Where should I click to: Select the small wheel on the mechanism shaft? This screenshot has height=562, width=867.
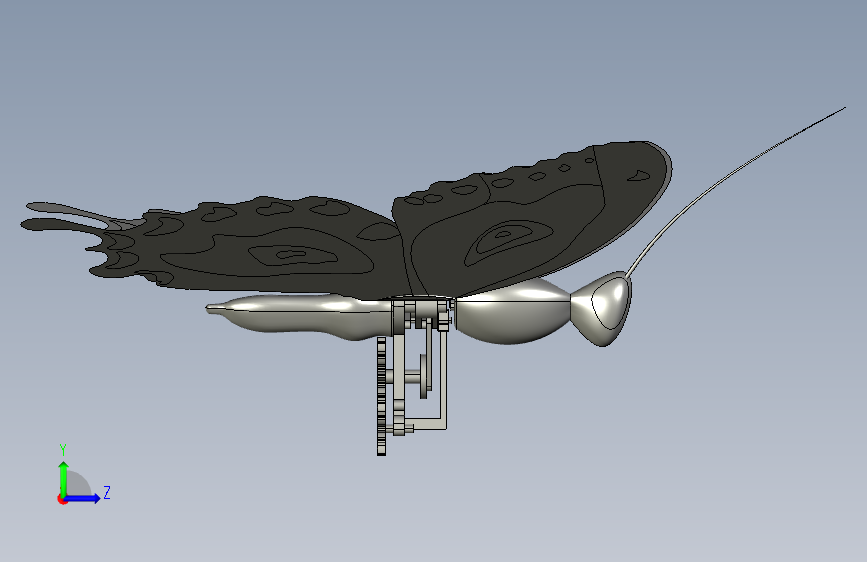coord(424,376)
